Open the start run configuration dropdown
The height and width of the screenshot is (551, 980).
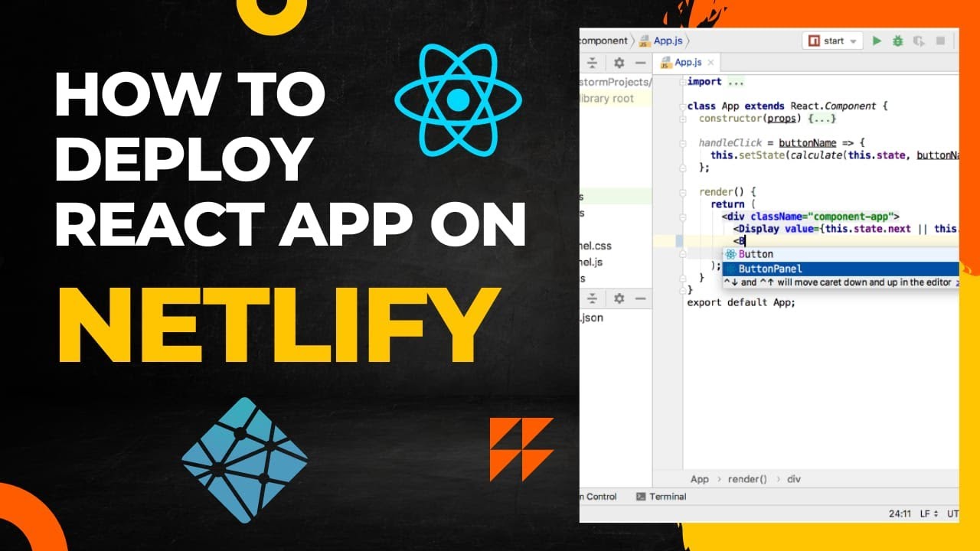(x=833, y=41)
